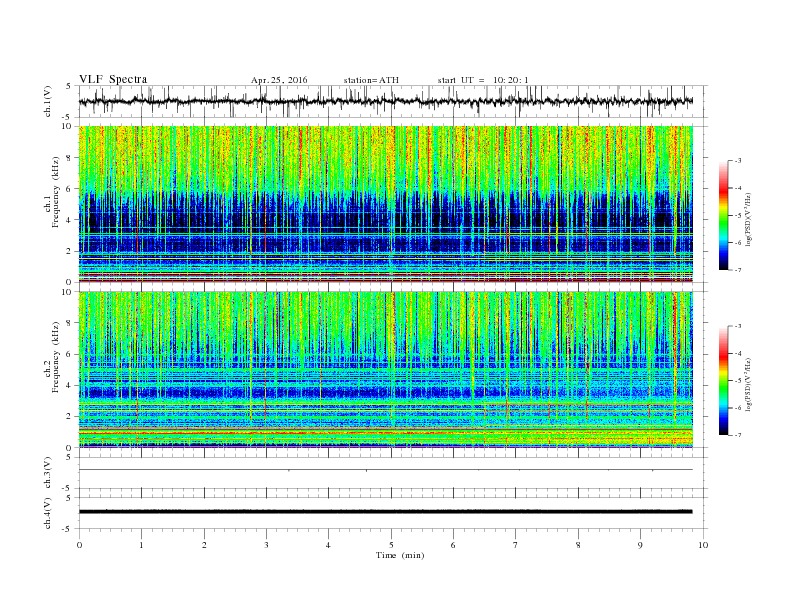792x612 pixels.
Task: Click the "6" kHz tick on ch.1 frequency axis
Action: 70,189
